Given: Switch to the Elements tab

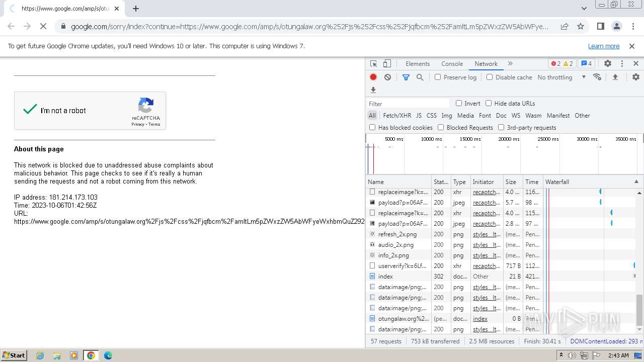Looking at the screenshot, I should [418, 64].
